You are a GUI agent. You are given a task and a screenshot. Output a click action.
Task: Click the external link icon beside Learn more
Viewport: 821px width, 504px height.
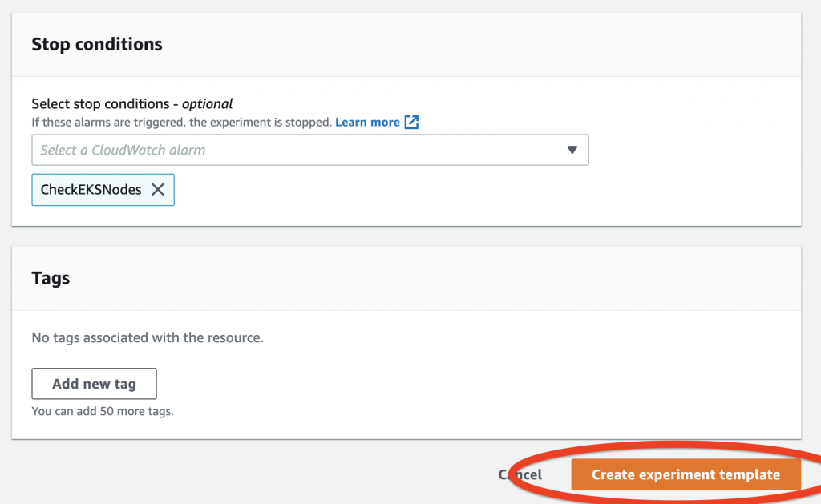coord(411,123)
